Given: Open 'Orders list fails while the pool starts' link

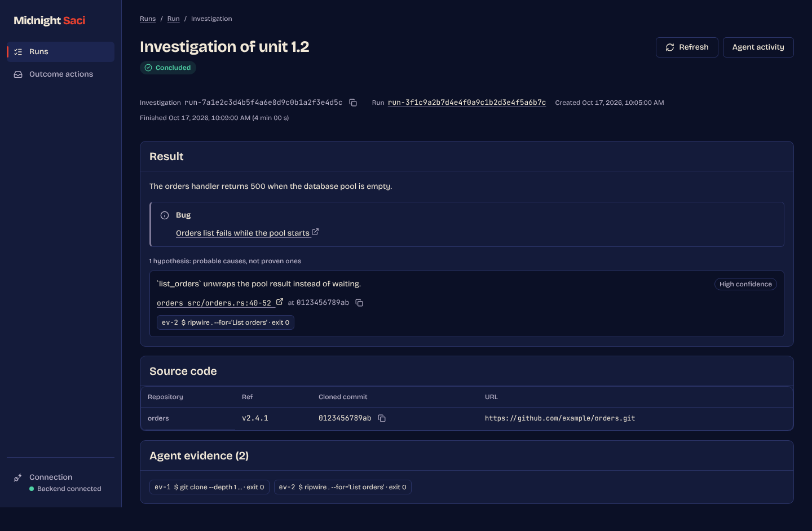Looking at the screenshot, I should pyautogui.click(x=242, y=233).
